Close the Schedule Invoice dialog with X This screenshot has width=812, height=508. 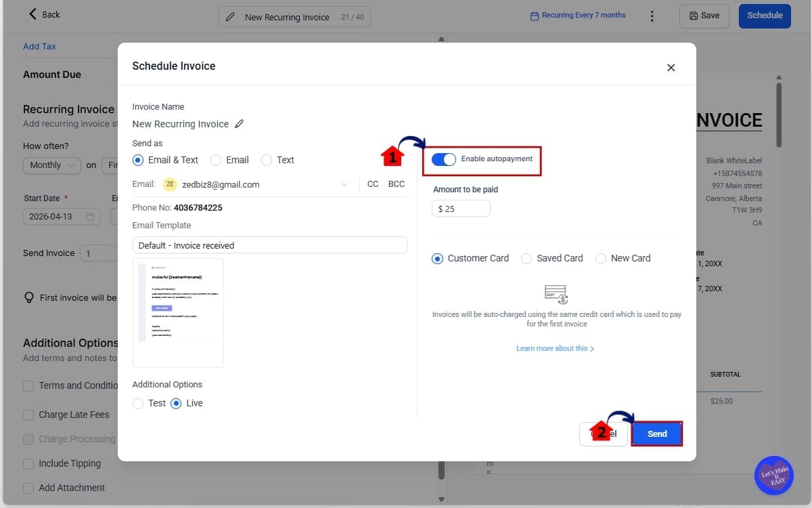point(671,67)
